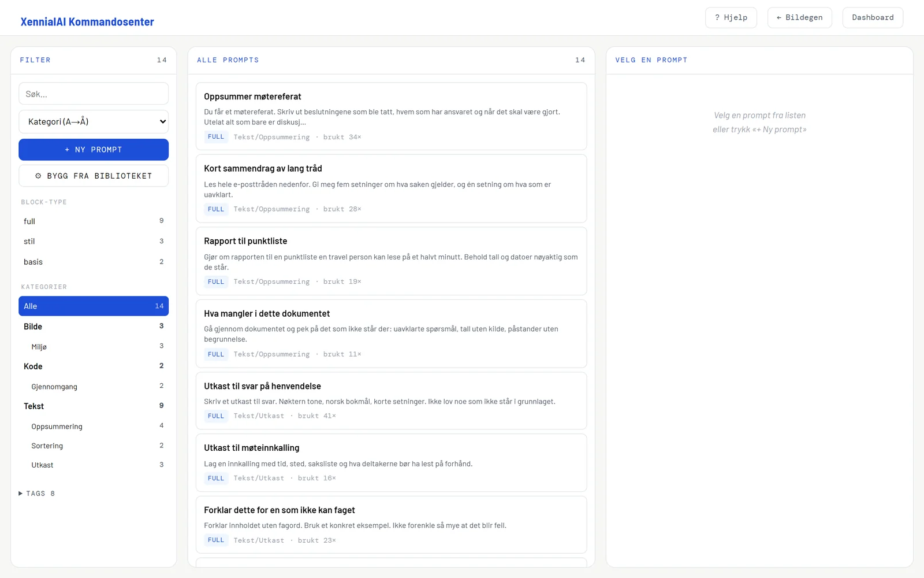Select the Alle category

coord(94,306)
